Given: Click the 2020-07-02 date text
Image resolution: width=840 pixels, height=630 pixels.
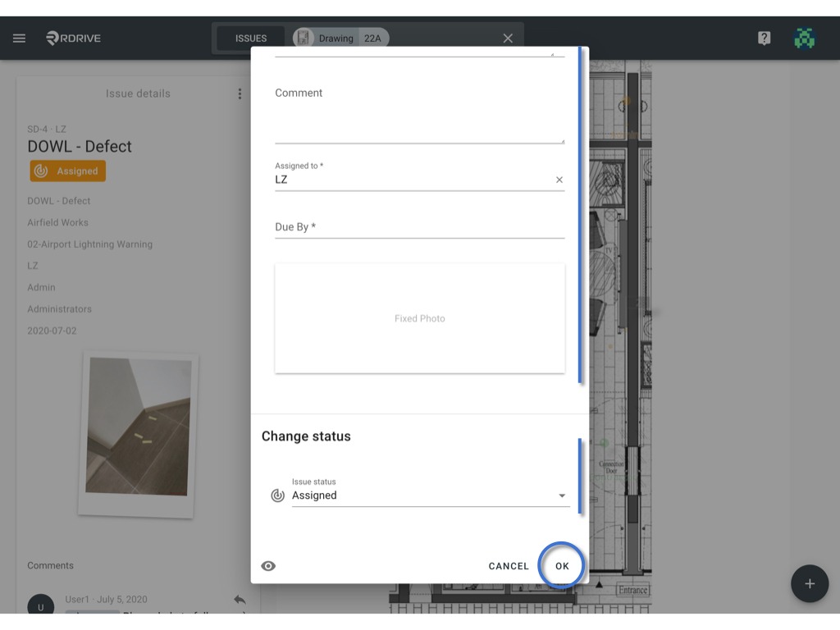Looking at the screenshot, I should click(52, 331).
